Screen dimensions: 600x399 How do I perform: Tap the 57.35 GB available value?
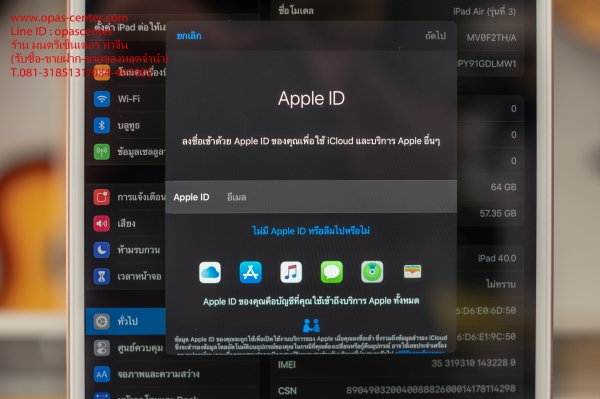point(498,213)
